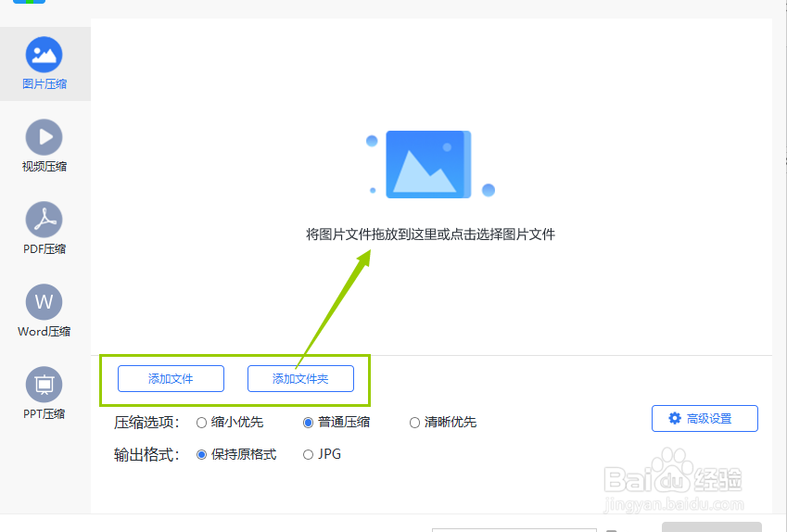
Task: Click the 将图片文件拖放到这里或点击选择图片文件 prompt
Action: tap(431, 234)
